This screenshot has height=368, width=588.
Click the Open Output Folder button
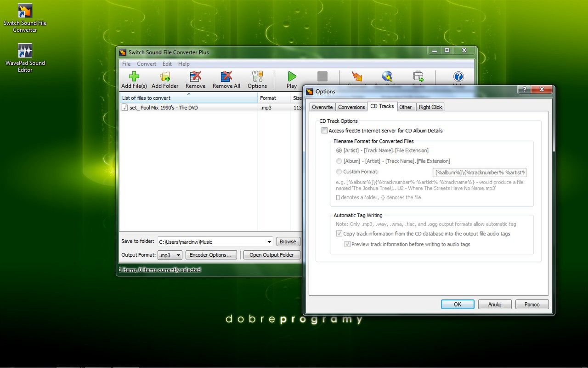pos(271,255)
